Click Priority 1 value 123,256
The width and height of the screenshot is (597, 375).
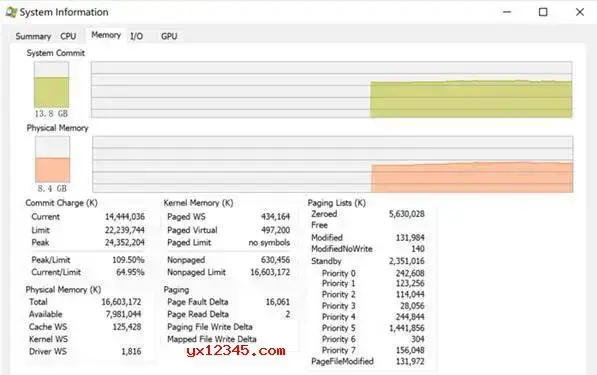[410, 283]
